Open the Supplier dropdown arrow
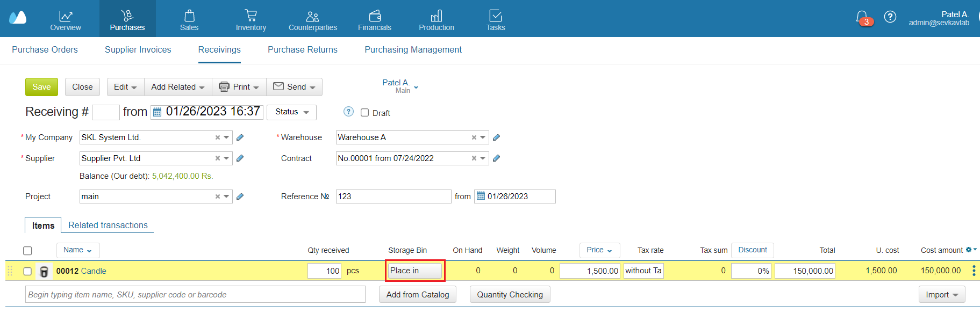980x313 pixels. [226, 158]
